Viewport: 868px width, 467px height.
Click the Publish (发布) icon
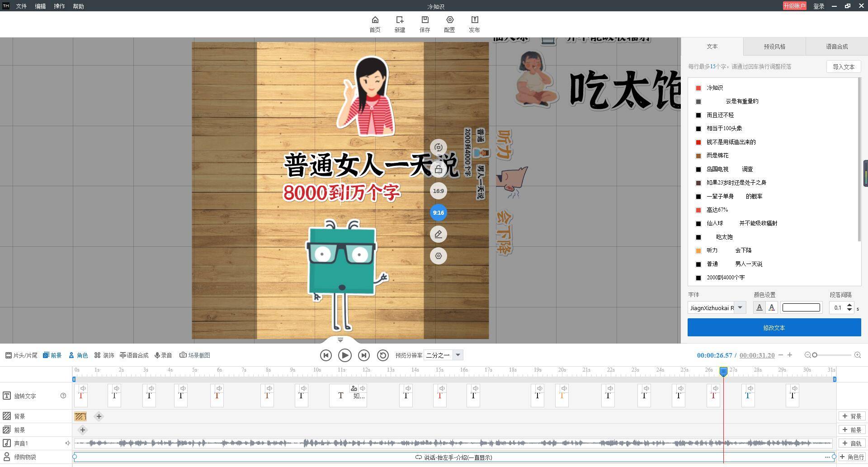pyautogui.click(x=474, y=24)
